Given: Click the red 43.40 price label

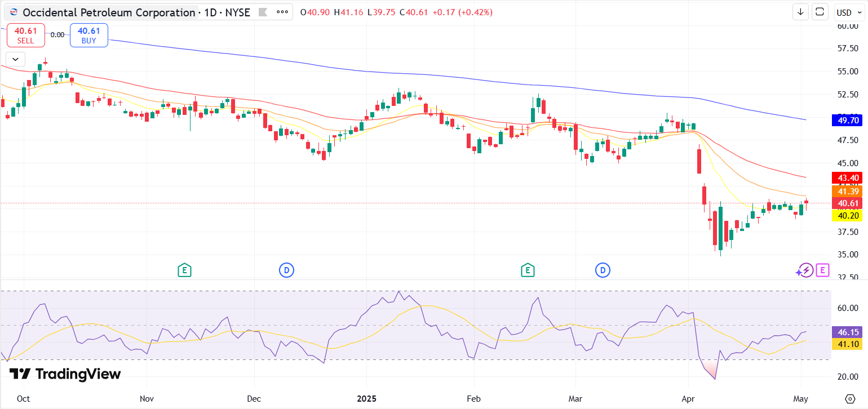Looking at the screenshot, I should 848,178.
